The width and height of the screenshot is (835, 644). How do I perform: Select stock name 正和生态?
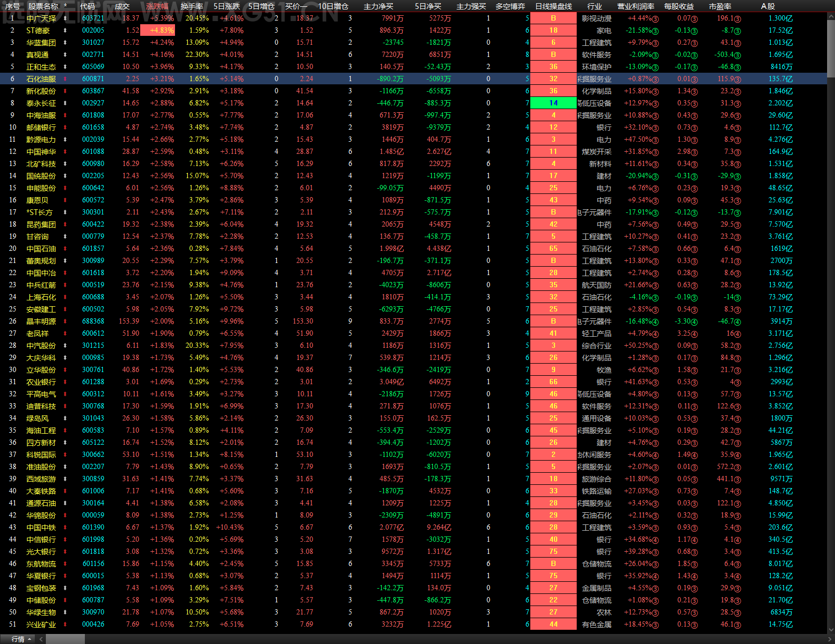[x=41, y=67]
